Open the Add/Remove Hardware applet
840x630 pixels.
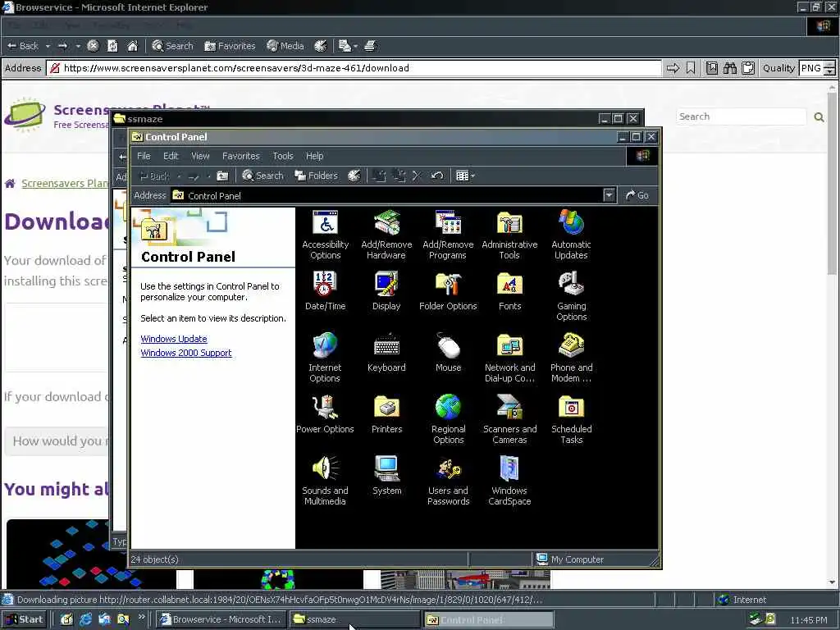click(386, 235)
